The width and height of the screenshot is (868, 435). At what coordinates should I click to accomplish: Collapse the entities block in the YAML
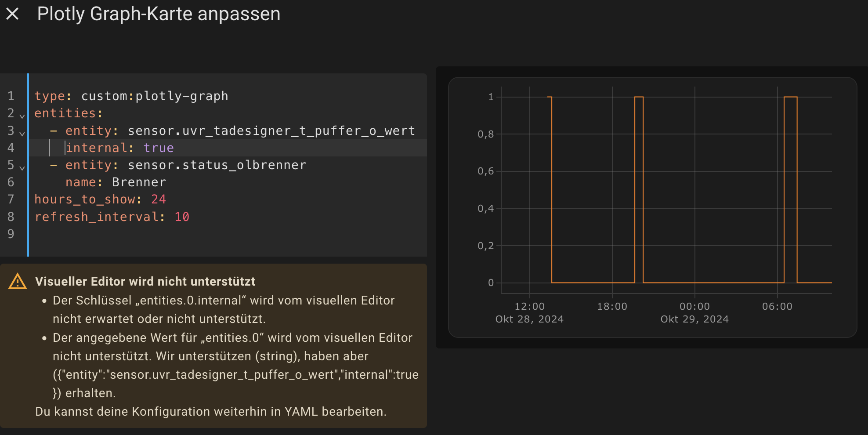tap(22, 116)
